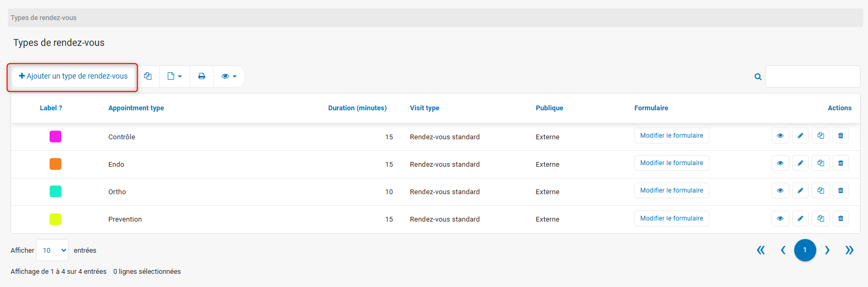This screenshot has height=287, width=868.
Task: Edit the Ortho row using pencil icon
Action: click(800, 191)
